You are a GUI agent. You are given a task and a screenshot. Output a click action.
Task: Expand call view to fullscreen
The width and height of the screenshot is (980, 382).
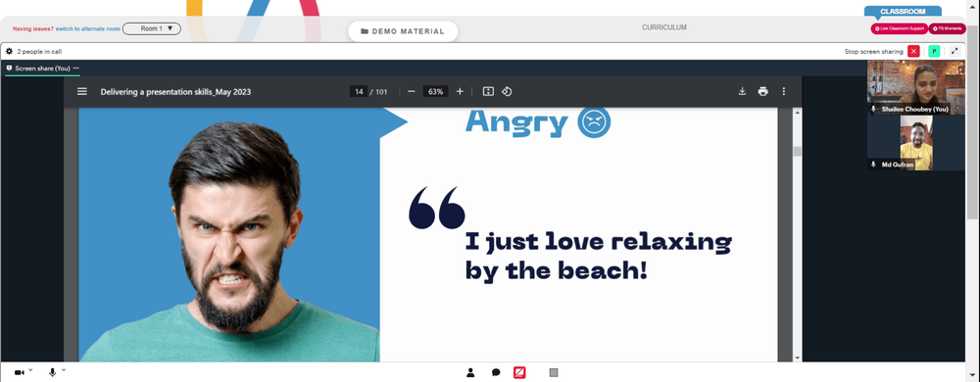click(955, 51)
